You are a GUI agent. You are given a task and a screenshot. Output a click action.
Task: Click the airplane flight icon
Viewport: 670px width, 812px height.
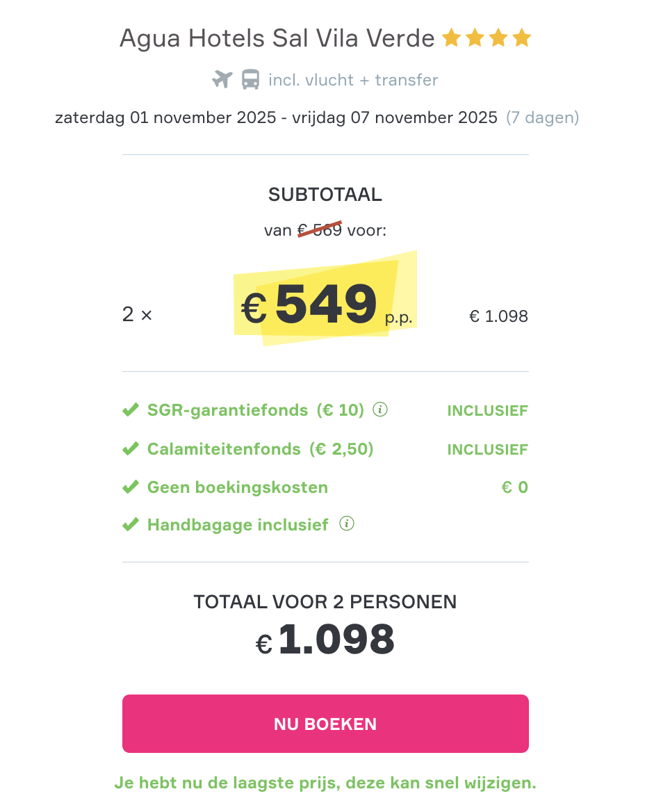pyautogui.click(x=222, y=79)
